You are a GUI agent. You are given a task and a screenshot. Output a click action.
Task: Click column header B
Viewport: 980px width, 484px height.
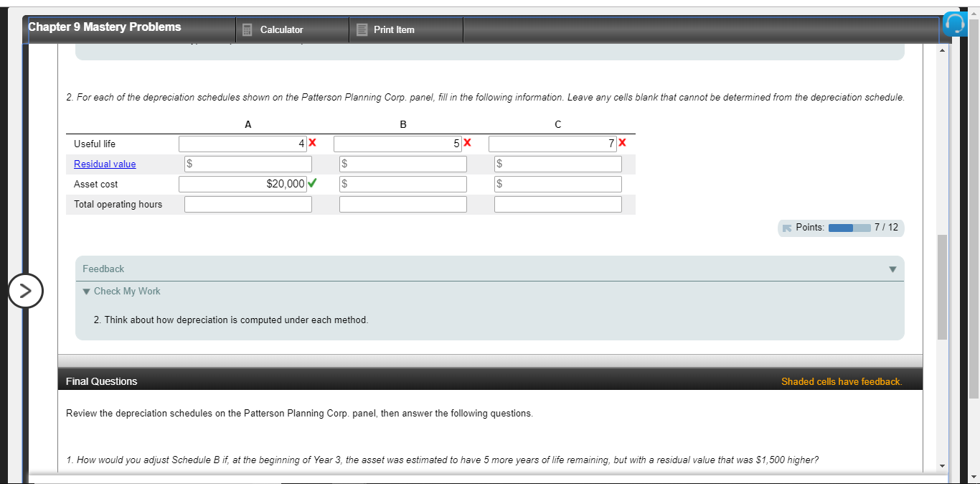(403, 124)
